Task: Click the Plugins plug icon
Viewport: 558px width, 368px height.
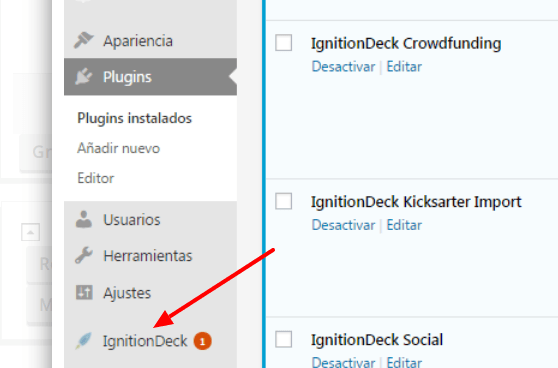Action: pos(84,77)
